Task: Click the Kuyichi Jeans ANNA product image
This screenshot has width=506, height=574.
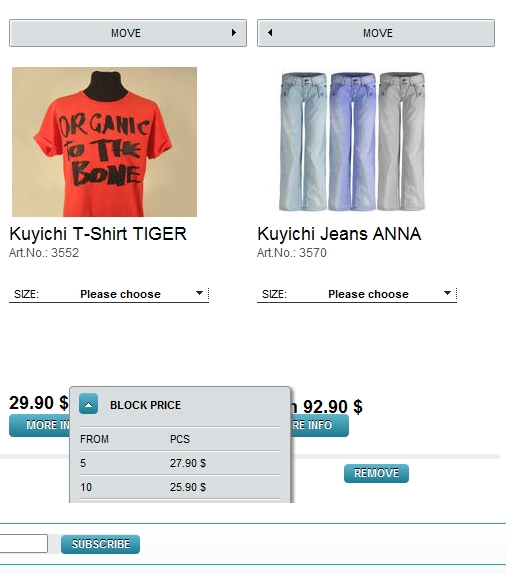Action: click(x=352, y=142)
